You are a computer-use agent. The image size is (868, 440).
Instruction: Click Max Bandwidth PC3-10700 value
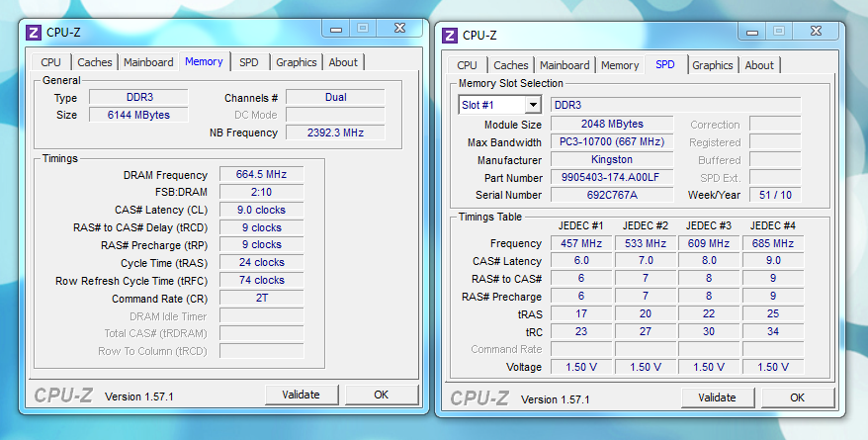(612, 141)
